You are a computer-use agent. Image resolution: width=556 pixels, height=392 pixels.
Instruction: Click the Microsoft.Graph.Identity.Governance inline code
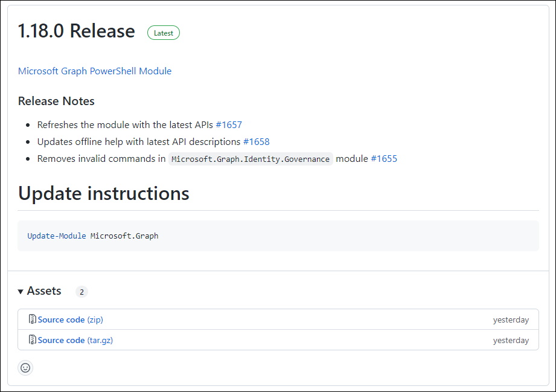coord(251,159)
